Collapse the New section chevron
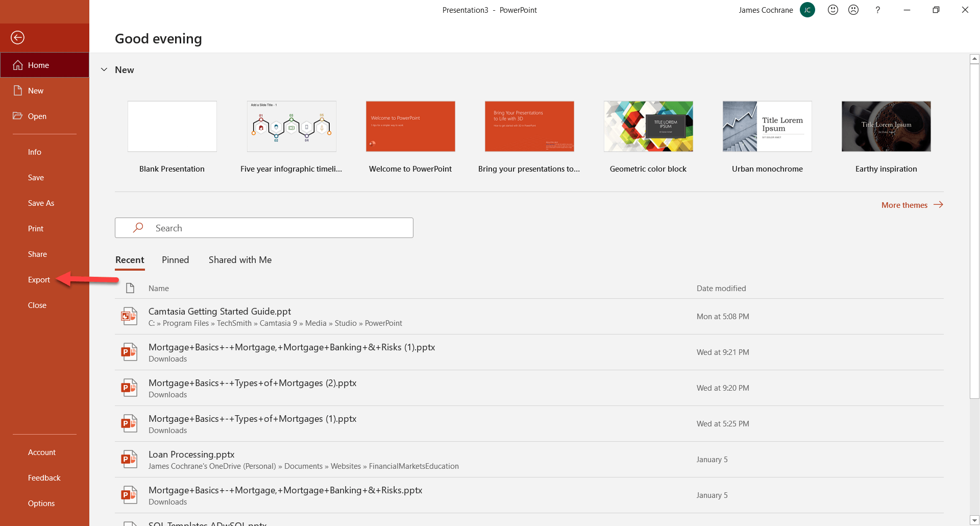This screenshot has width=980, height=526. pos(104,69)
